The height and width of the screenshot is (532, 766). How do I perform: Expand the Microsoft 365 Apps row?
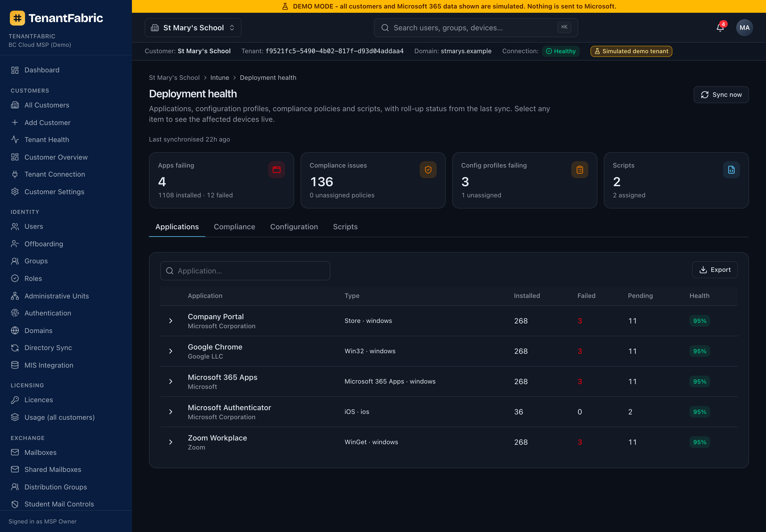(x=171, y=381)
